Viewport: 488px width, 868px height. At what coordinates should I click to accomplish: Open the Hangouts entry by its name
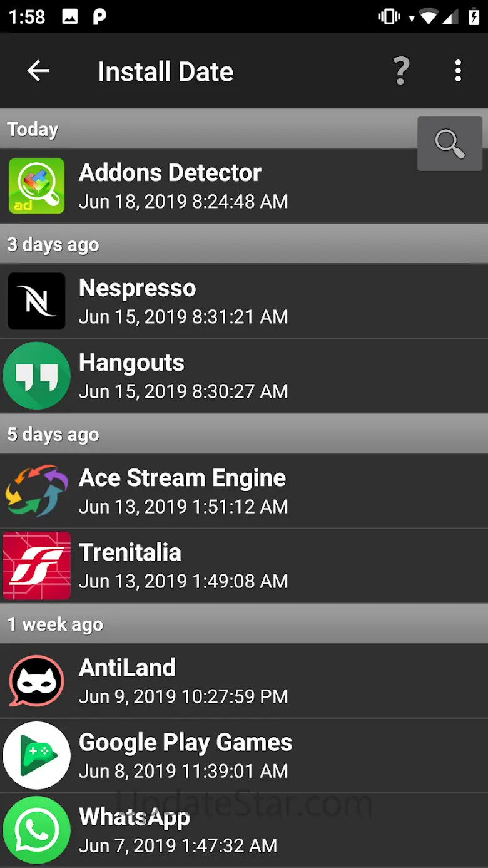click(131, 363)
